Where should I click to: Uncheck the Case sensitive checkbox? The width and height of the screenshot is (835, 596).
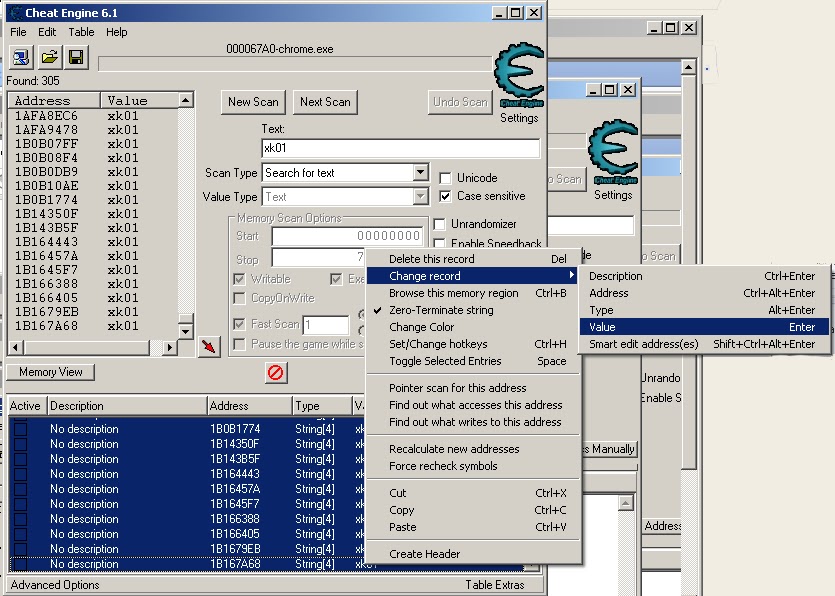(445, 196)
